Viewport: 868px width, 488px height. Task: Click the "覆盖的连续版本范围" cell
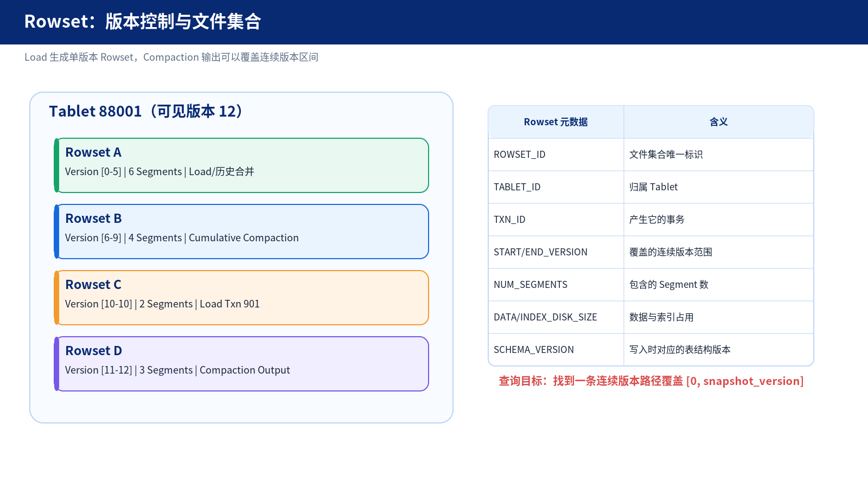click(719, 252)
